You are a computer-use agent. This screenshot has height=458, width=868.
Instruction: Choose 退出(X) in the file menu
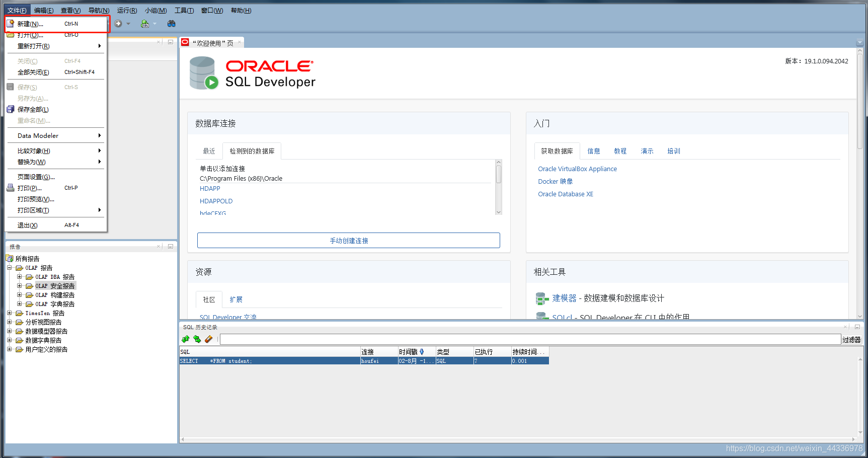coord(55,225)
